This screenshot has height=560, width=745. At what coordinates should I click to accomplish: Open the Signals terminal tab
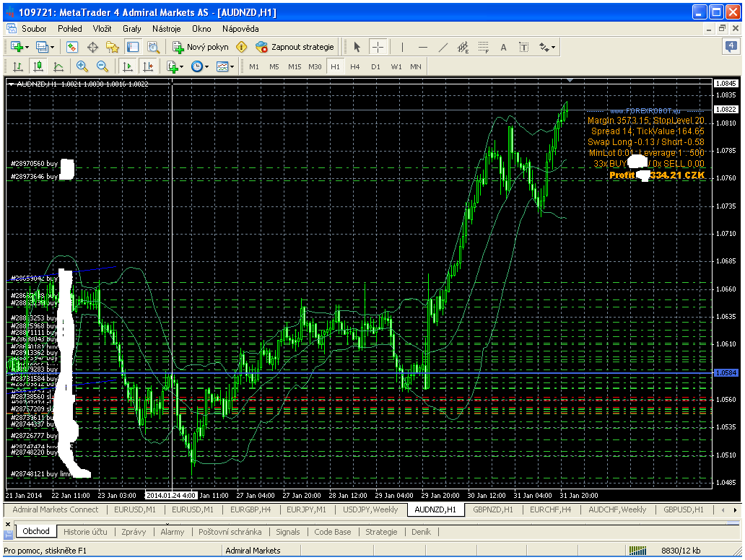(x=288, y=532)
